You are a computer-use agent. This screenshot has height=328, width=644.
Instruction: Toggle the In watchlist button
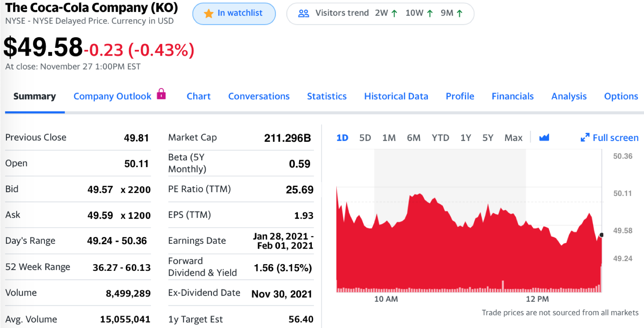click(234, 14)
